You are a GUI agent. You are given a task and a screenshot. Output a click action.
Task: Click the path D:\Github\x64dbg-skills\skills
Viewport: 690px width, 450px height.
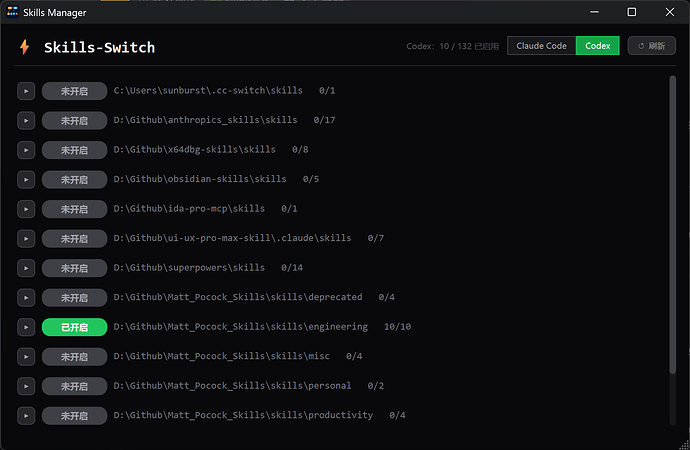coord(195,149)
